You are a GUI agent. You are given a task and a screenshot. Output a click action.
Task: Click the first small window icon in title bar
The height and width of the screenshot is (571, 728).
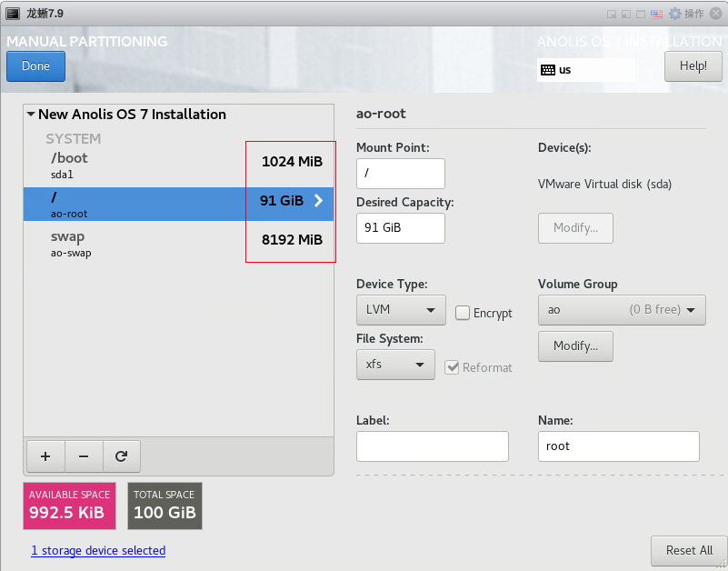point(611,14)
